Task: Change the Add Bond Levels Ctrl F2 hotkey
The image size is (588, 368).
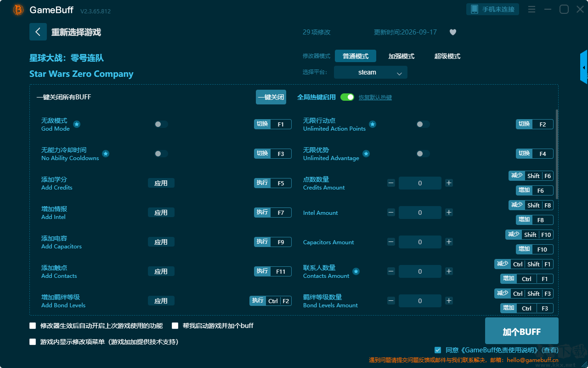Action: [x=271, y=301]
